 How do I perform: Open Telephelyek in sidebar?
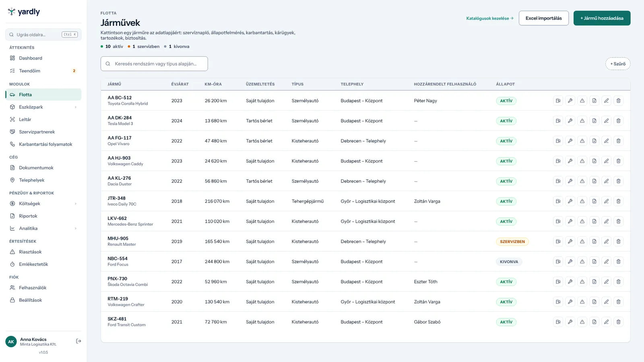(43, 180)
